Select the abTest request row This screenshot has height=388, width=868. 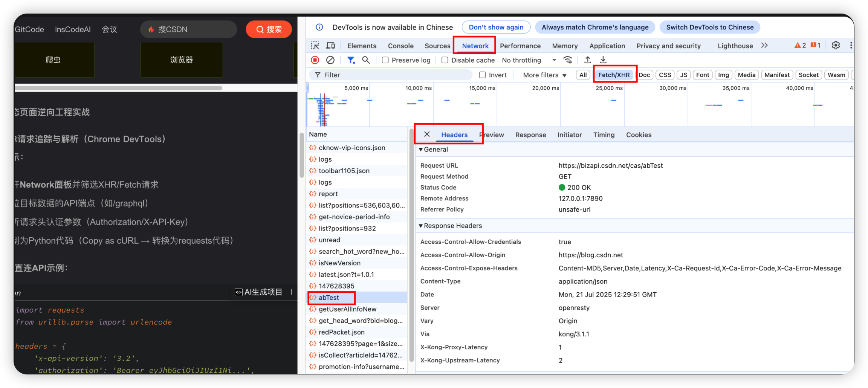pyautogui.click(x=357, y=298)
